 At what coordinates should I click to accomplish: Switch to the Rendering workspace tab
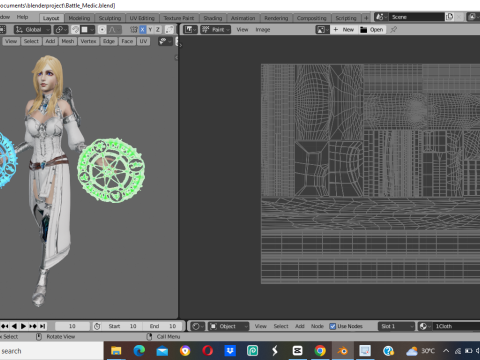coord(276,18)
